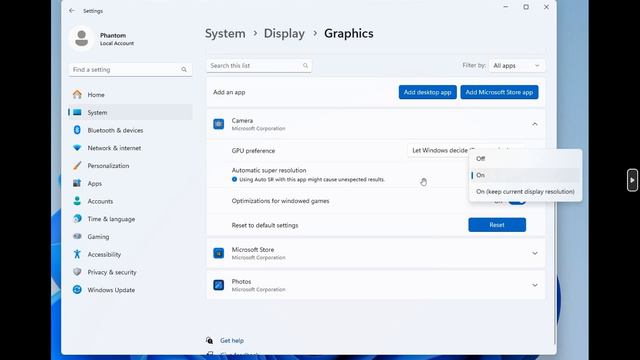The image size is (640, 360).
Task: Click the Windows Update icon
Action: pyautogui.click(x=77, y=290)
